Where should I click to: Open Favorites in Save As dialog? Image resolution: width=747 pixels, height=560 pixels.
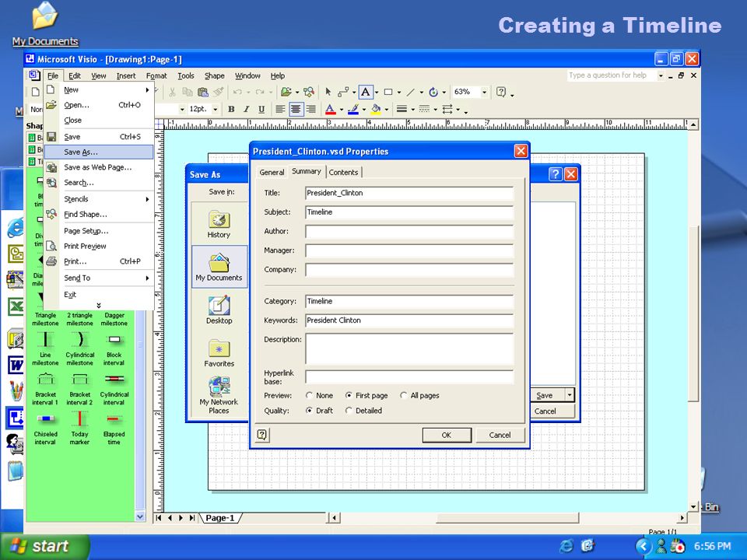[x=219, y=353]
